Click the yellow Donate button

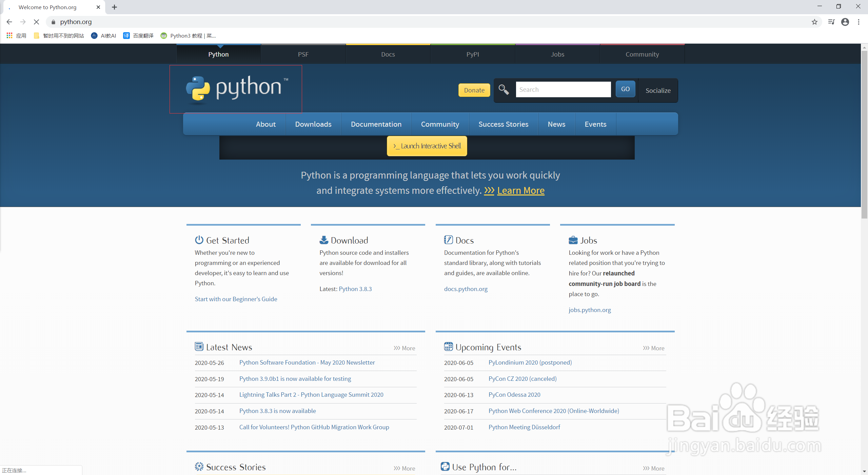pyautogui.click(x=474, y=90)
